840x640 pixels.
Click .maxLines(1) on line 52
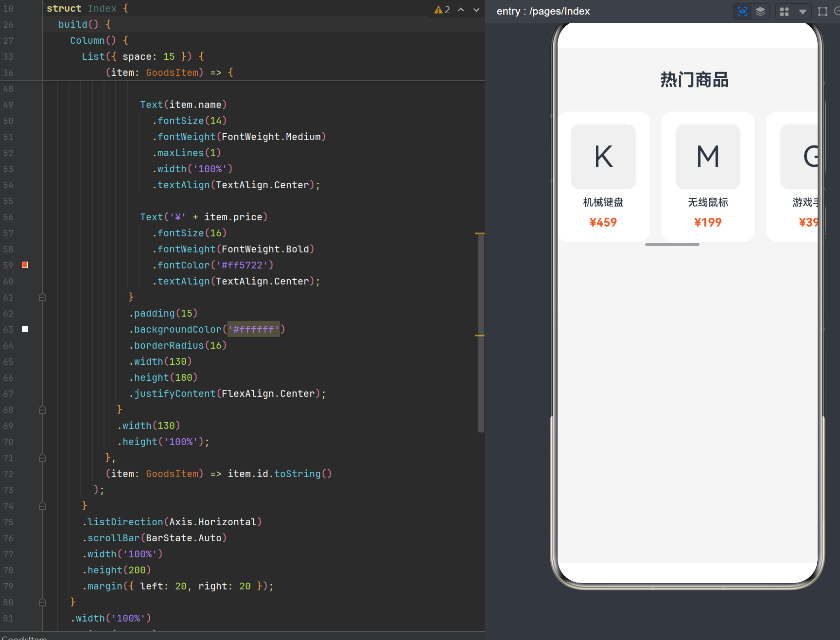(187, 153)
